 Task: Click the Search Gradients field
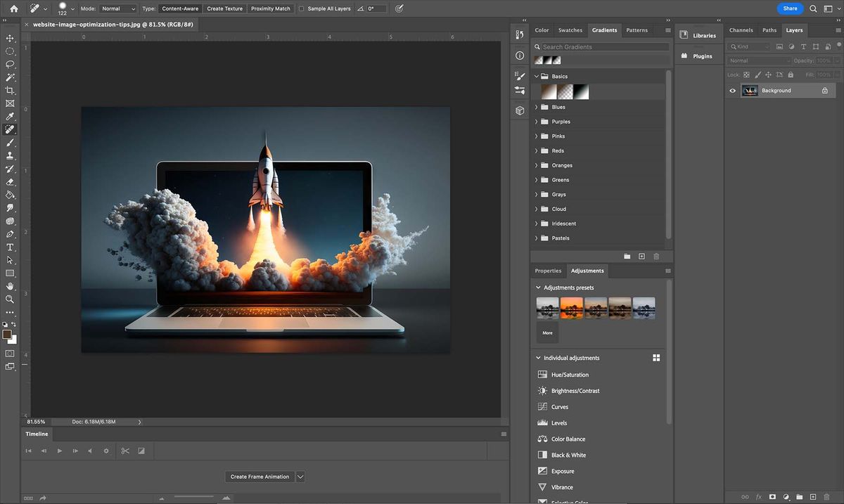click(604, 47)
